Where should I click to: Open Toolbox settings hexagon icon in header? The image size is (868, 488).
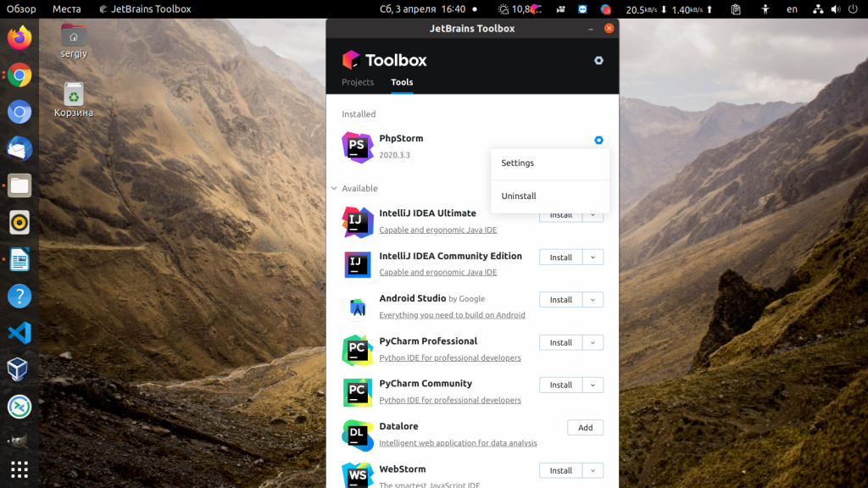[598, 60]
